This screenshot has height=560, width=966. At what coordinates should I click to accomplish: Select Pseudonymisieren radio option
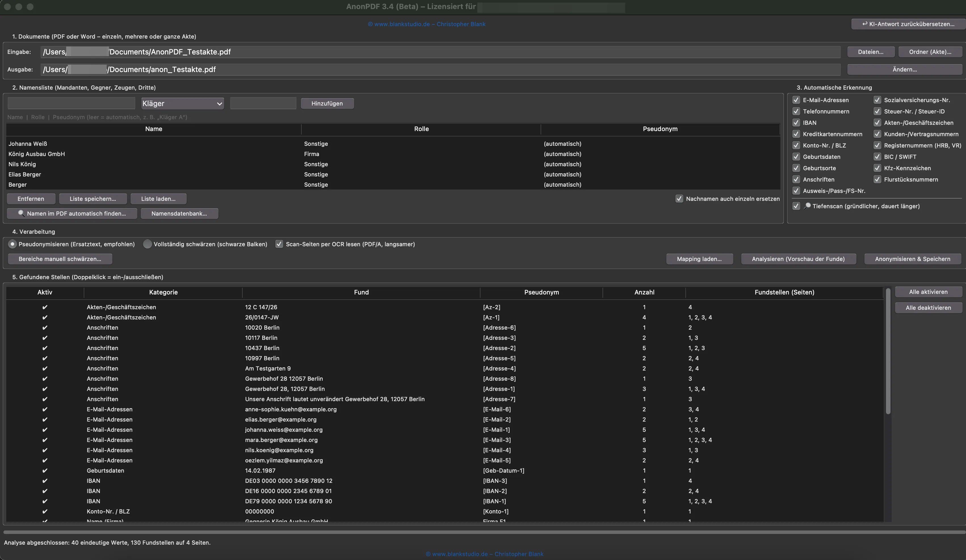(x=12, y=244)
